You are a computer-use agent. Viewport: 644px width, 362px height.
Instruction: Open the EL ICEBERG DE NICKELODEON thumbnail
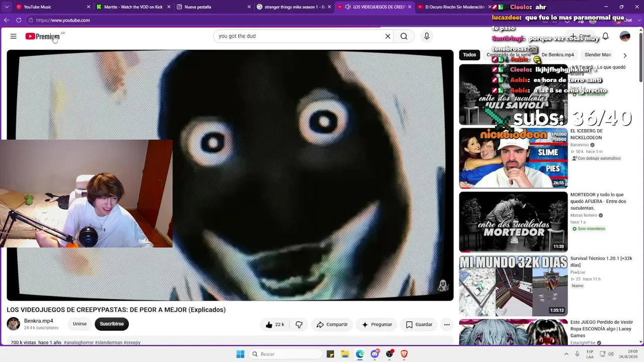[513, 158]
